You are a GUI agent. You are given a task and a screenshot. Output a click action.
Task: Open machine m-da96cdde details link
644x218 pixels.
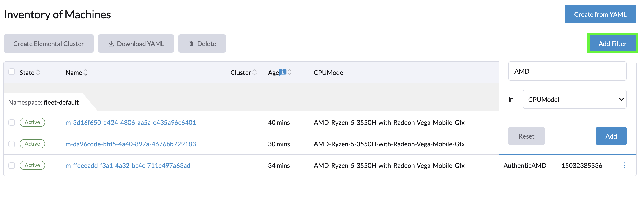[131, 144]
